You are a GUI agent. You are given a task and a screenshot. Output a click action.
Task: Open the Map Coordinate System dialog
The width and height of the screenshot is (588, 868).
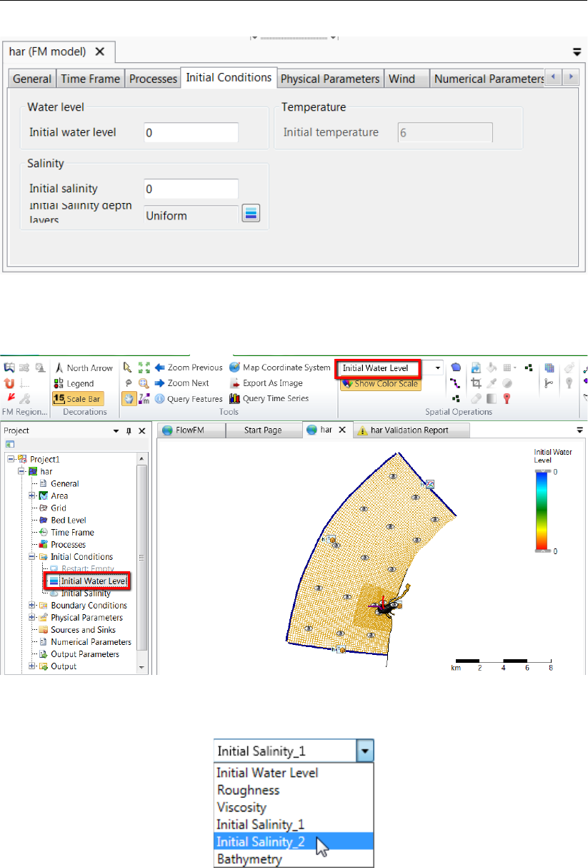(x=280, y=368)
